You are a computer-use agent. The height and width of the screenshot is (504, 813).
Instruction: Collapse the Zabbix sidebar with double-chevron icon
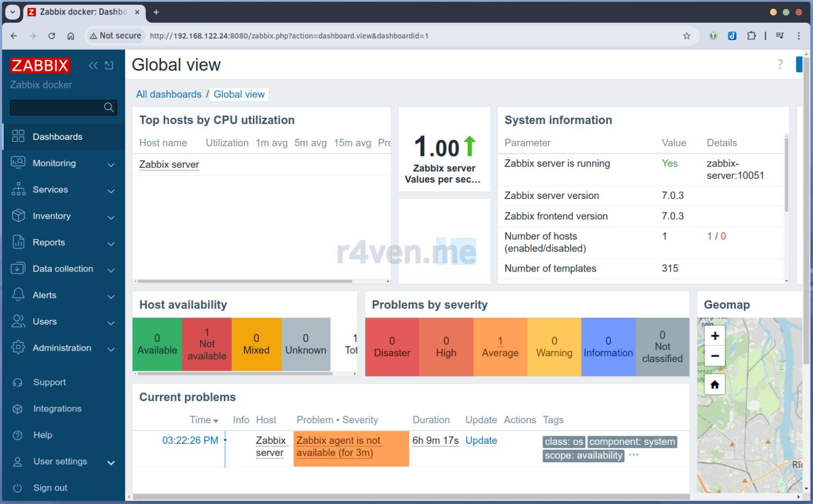[93, 66]
